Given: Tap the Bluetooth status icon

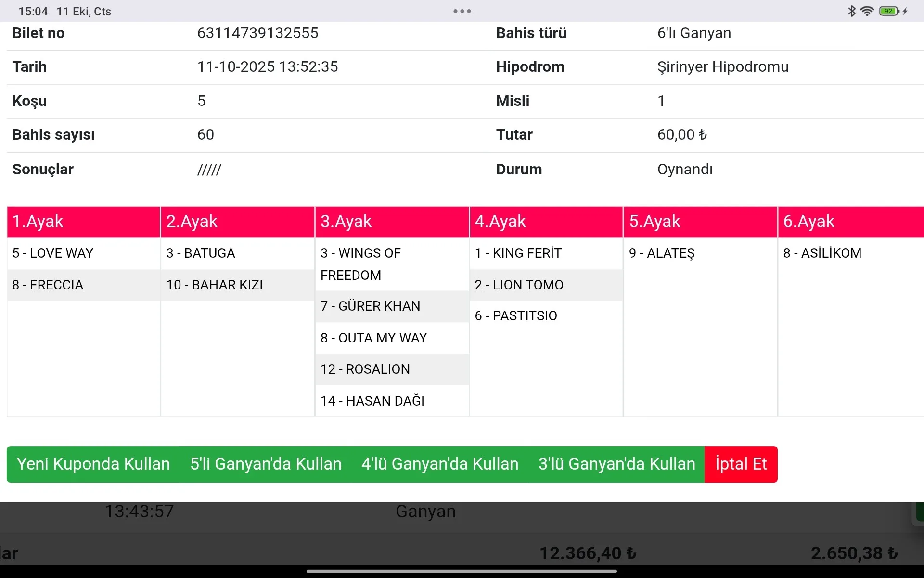Looking at the screenshot, I should pyautogui.click(x=851, y=11).
